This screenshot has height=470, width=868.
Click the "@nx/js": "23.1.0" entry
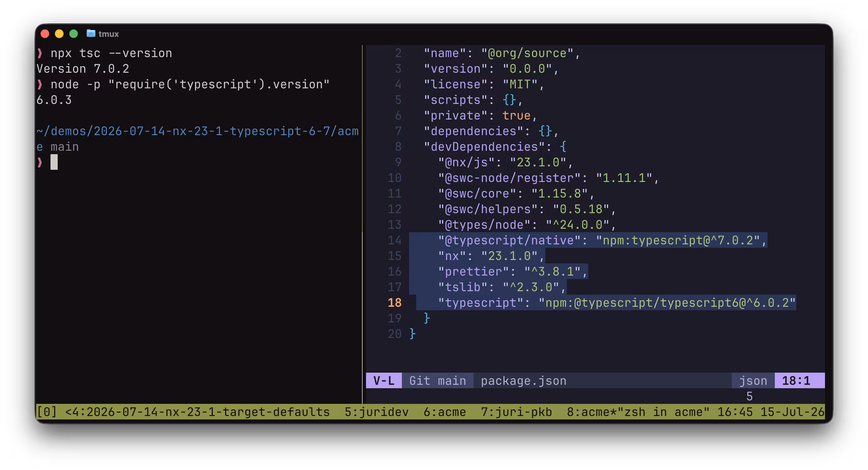[x=505, y=162]
